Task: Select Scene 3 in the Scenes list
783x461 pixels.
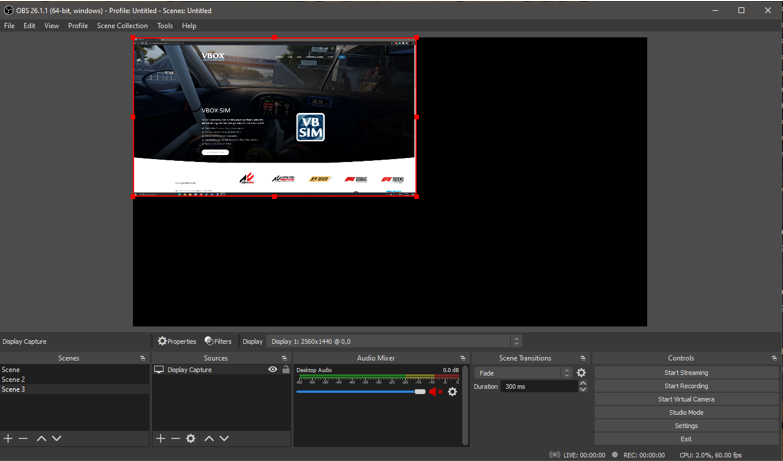Action: point(74,389)
